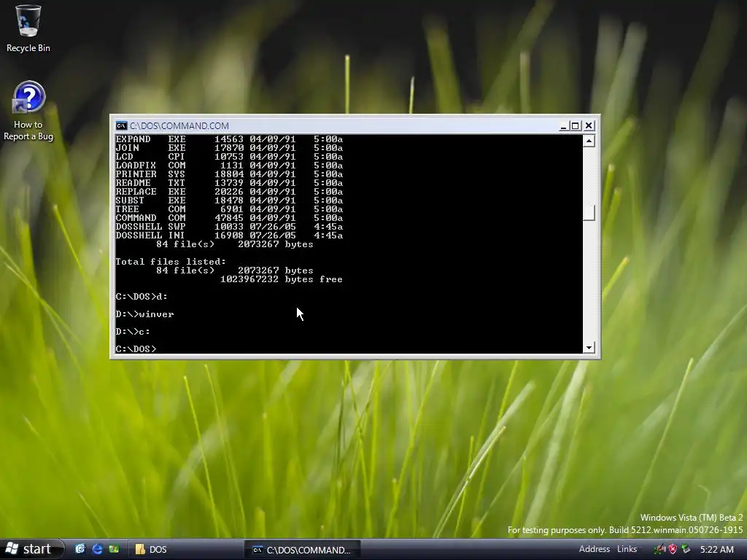
Task: Click the console vertical scrollbar thumb
Action: (589, 213)
